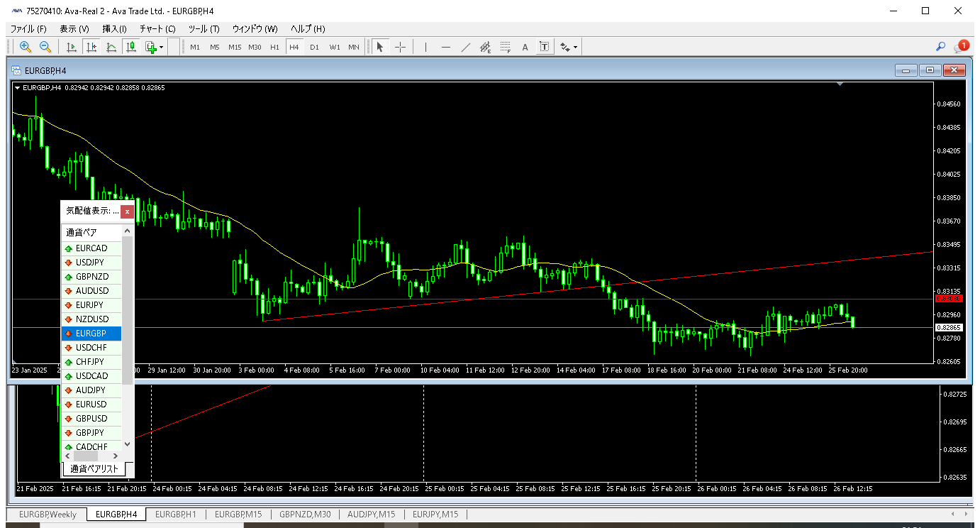Select the crosshair tool
This screenshot has width=980, height=528.
pos(400,47)
